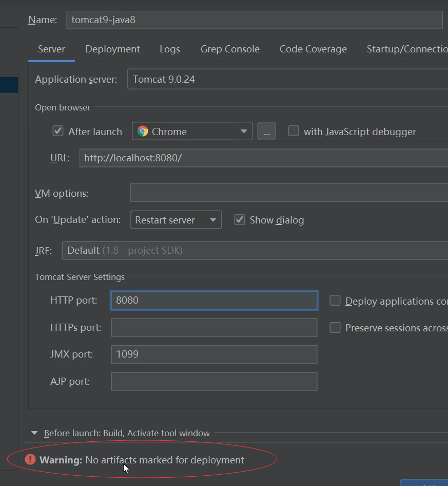Go to the Startup/Connection tab
Image resolution: width=448 pixels, height=486 pixels.
tap(407, 49)
